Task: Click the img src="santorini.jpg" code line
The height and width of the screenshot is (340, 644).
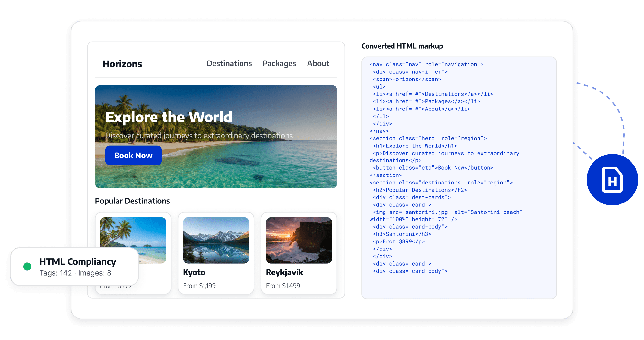Action: click(446, 216)
